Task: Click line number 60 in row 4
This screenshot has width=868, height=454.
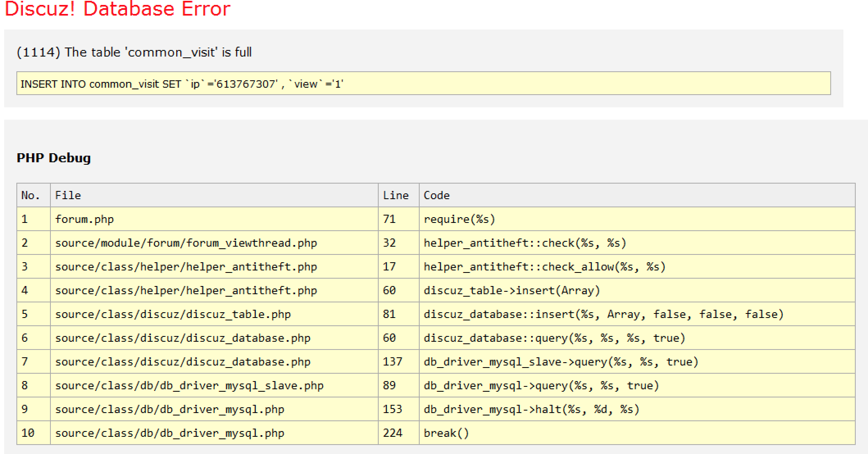Action: pos(398,290)
